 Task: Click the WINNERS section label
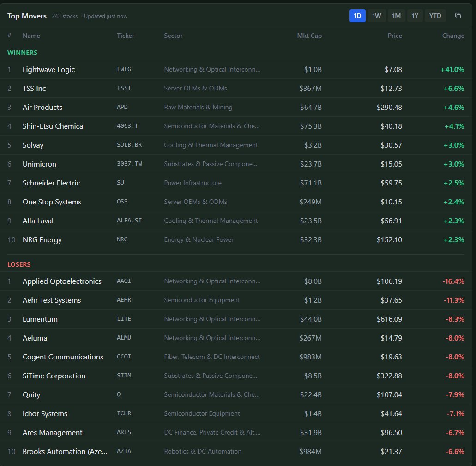[22, 53]
